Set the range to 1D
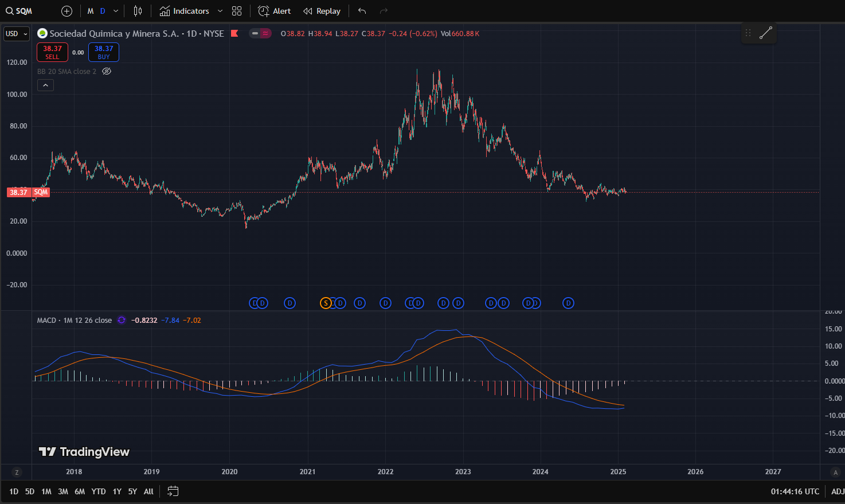Viewport: 845px width, 504px height. 14,491
